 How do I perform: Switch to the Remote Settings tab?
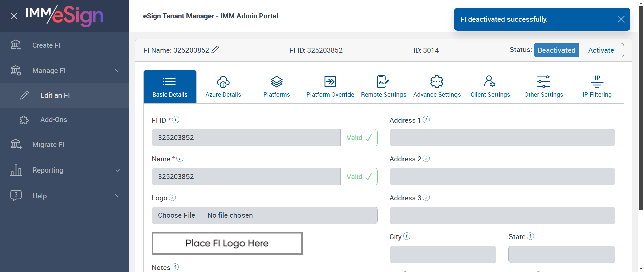click(383, 86)
